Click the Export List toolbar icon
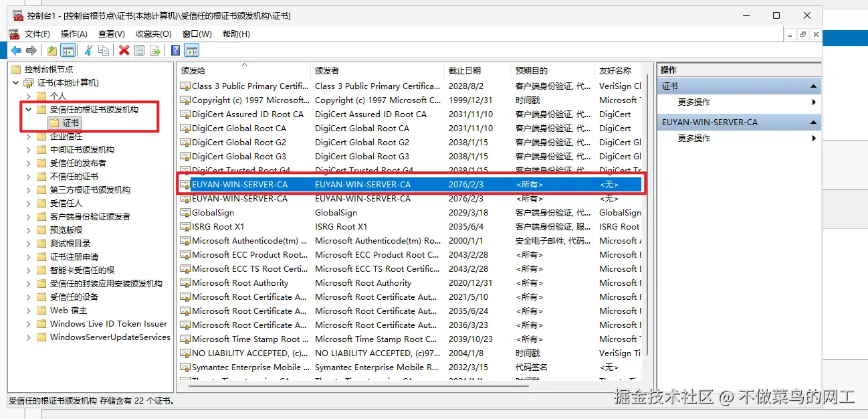 coord(155,50)
